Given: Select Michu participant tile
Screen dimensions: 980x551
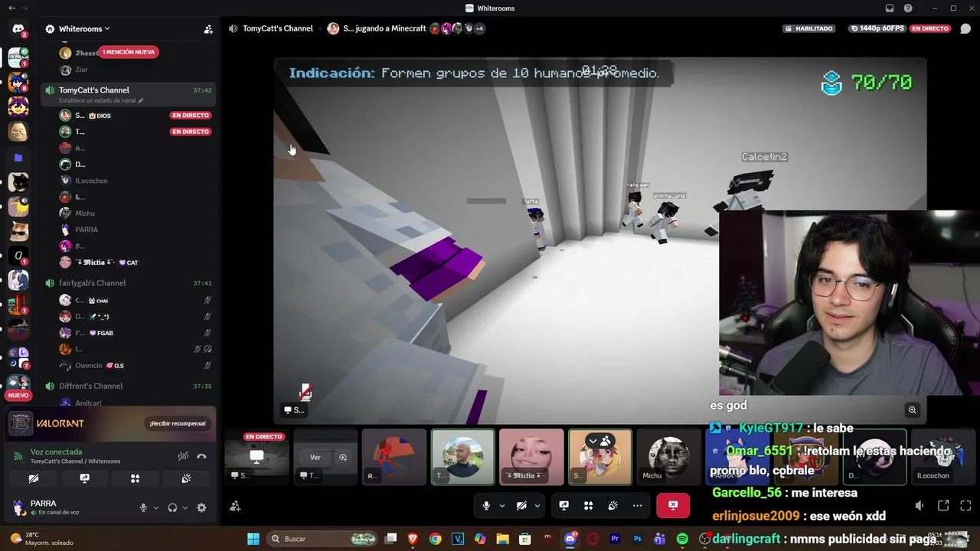Looking at the screenshot, I should click(x=668, y=457).
